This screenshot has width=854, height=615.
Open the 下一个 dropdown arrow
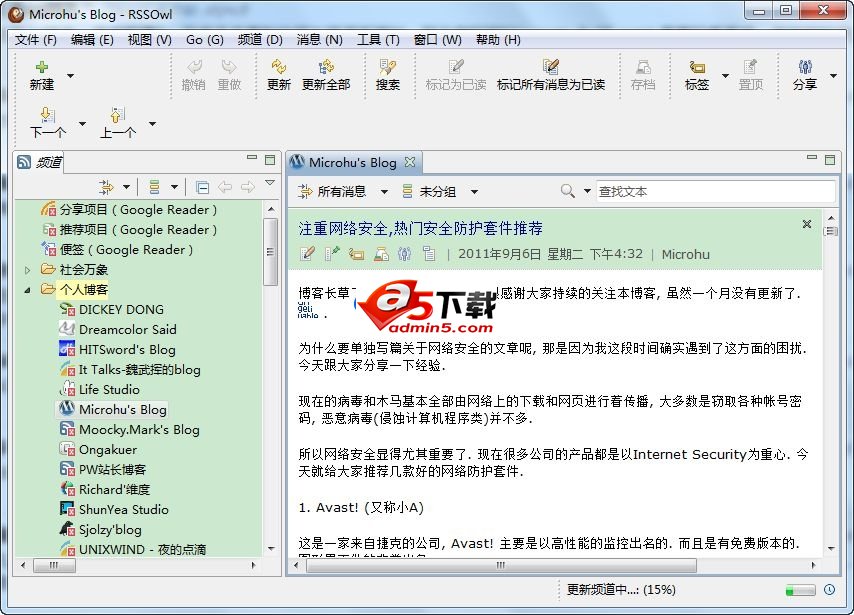[82, 124]
